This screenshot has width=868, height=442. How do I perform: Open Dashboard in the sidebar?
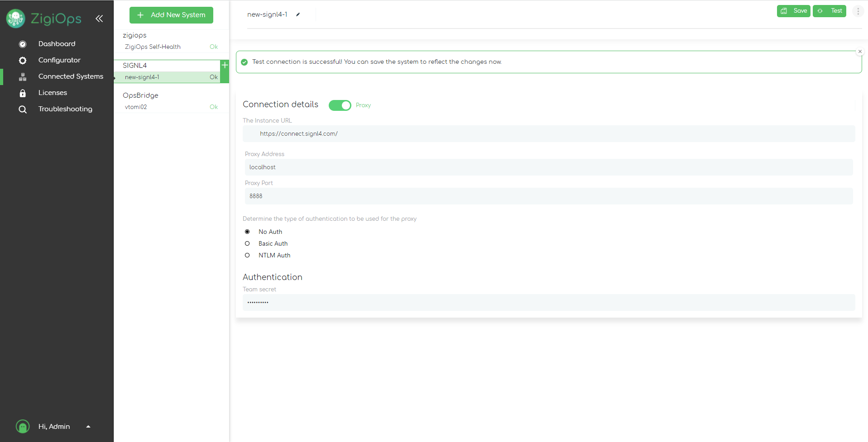pyautogui.click(x=57, y=44)
